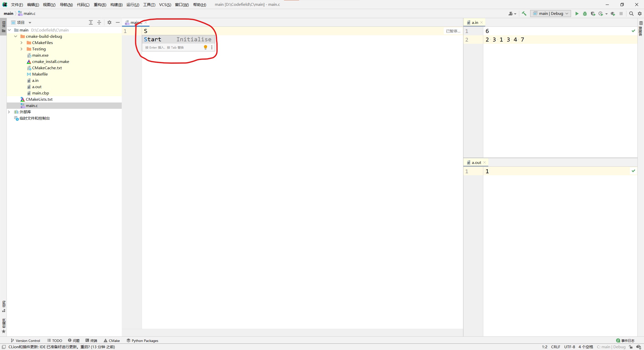This screenshot has height=350, width=644.
Task: Expand all in project panel
Action: tap(91, 22)
